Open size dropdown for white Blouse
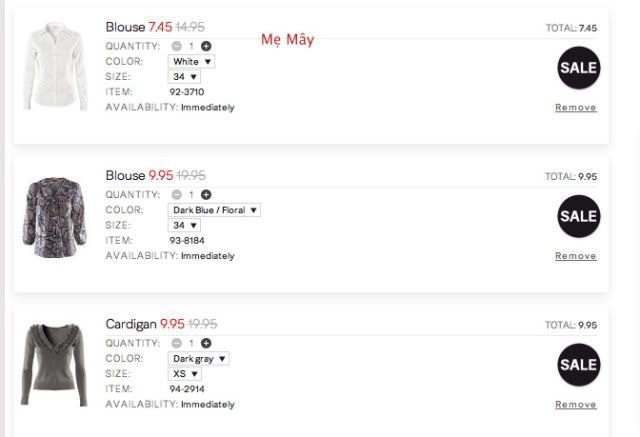The height and width of the screenshot is (437, 640). [185, 76]
